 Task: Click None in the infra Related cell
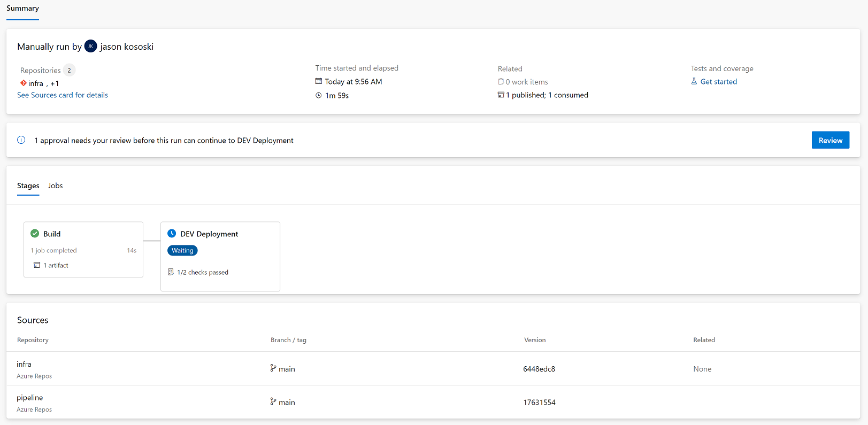[702, 369]
